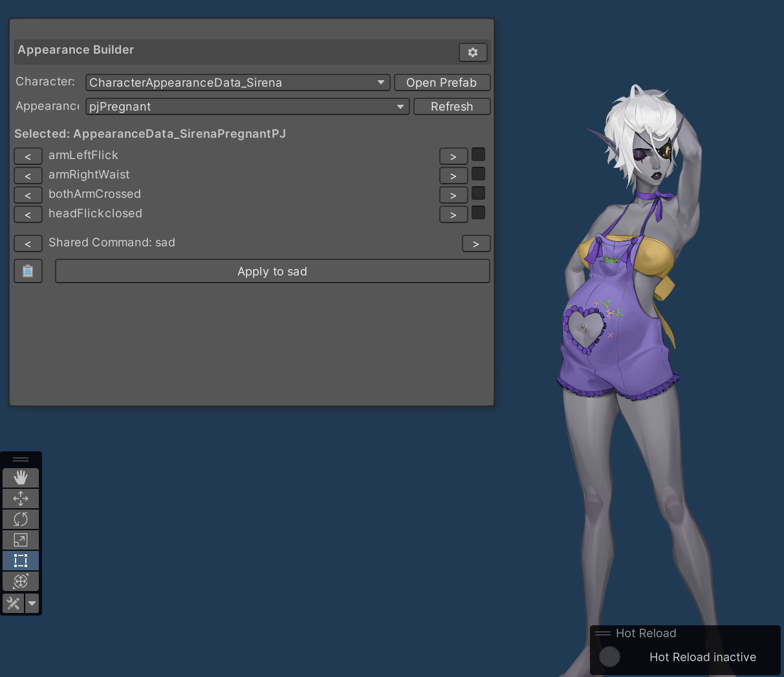This screenshot has height=677, width=784.
Task: Open the Character dropdown CharacterAppearanceData_Sirena
Action: [238, 83]
